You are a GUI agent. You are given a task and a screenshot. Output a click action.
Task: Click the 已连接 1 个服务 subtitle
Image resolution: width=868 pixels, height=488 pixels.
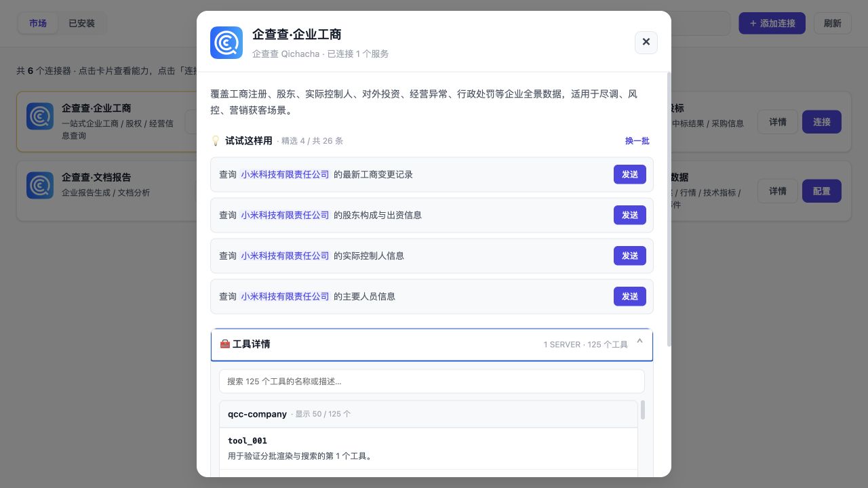point(358,54)
